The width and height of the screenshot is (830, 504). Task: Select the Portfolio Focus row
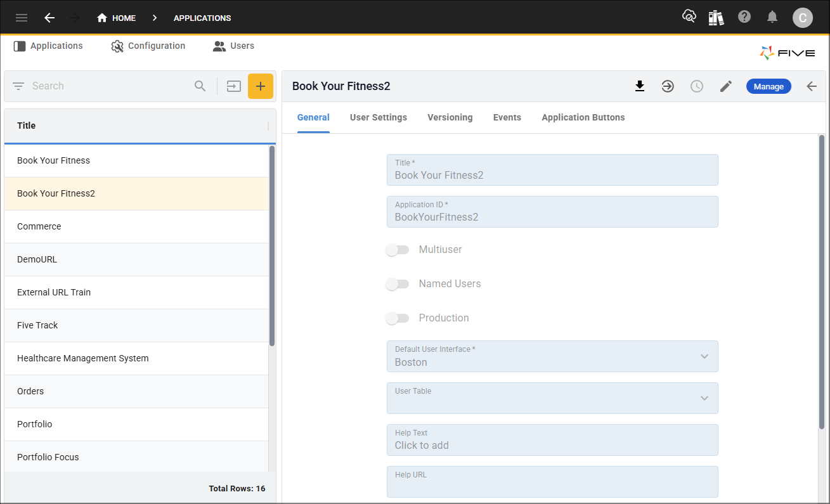(x=136, y=456)
